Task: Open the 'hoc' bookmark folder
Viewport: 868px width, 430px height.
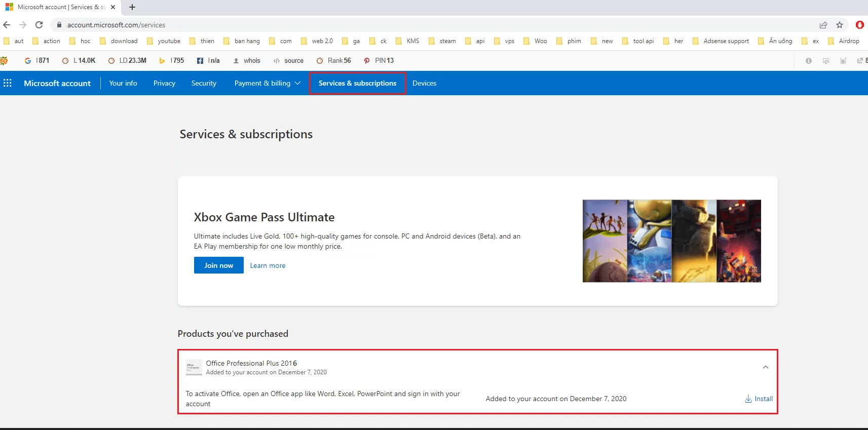Action: click(x=80, y=41)
